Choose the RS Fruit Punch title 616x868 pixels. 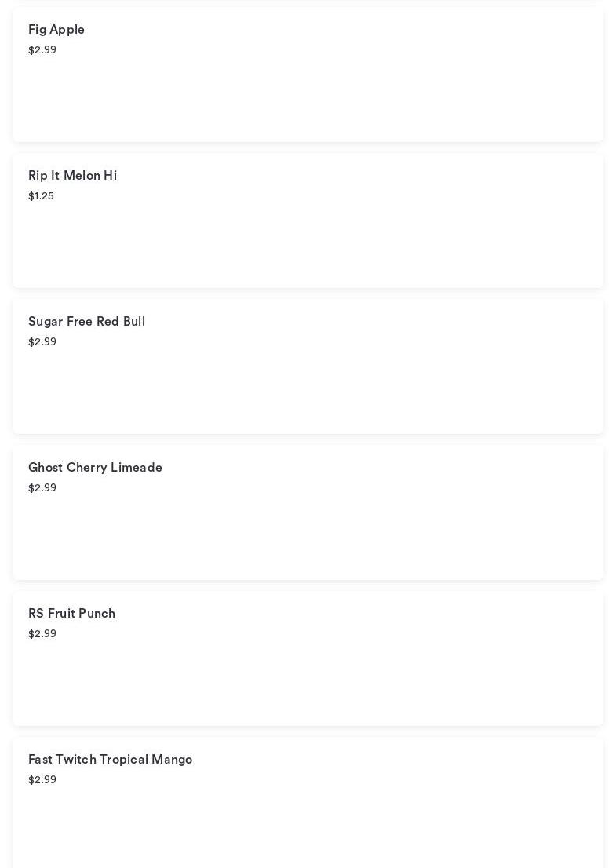tap(71, 614)
